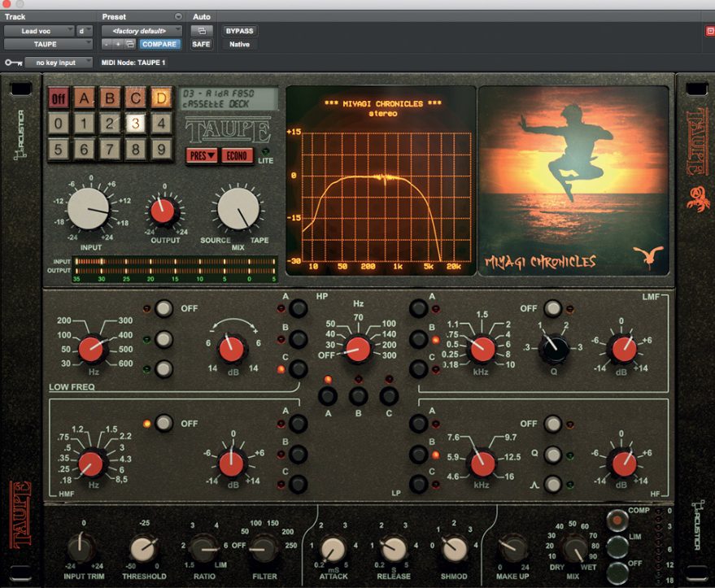The height and width of the screenshot is (588, 715).
Task: Select the center section B button
Action: (359, 396)
